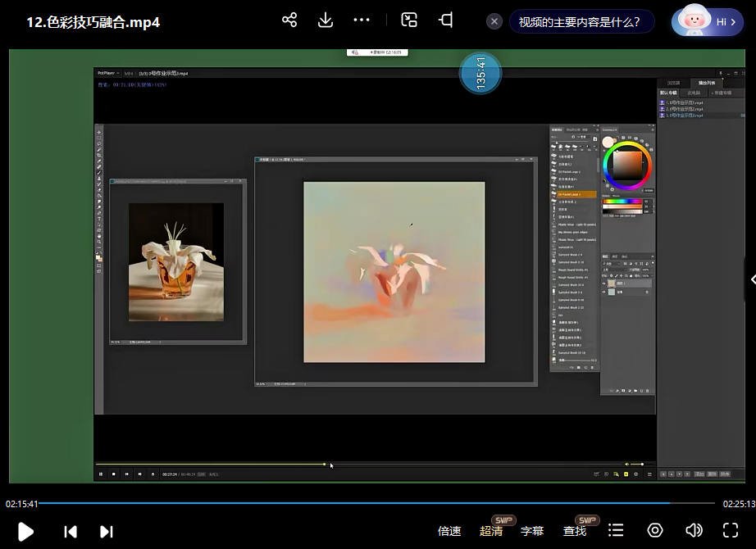
Task: Open the playlist icon in bottom bar
Action: (x=617, y=531)
